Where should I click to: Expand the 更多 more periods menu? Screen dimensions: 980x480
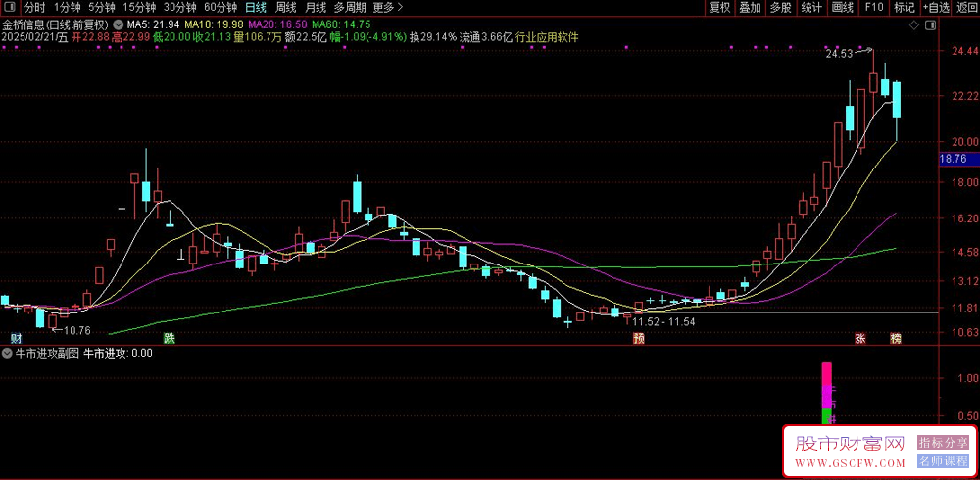(x=387, y=8)
